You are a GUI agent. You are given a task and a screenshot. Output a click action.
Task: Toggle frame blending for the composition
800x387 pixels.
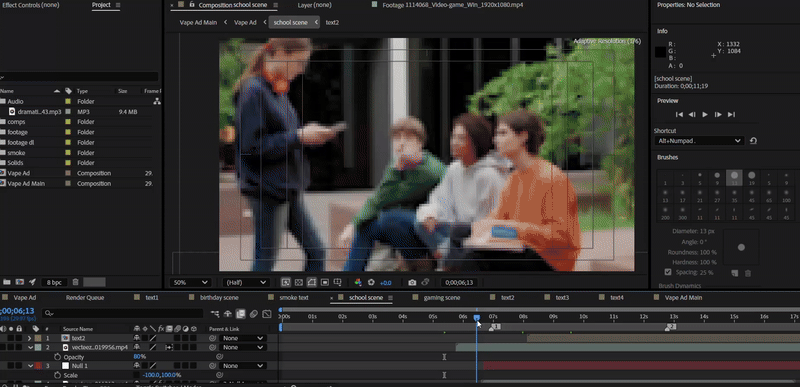pos(241,314)
